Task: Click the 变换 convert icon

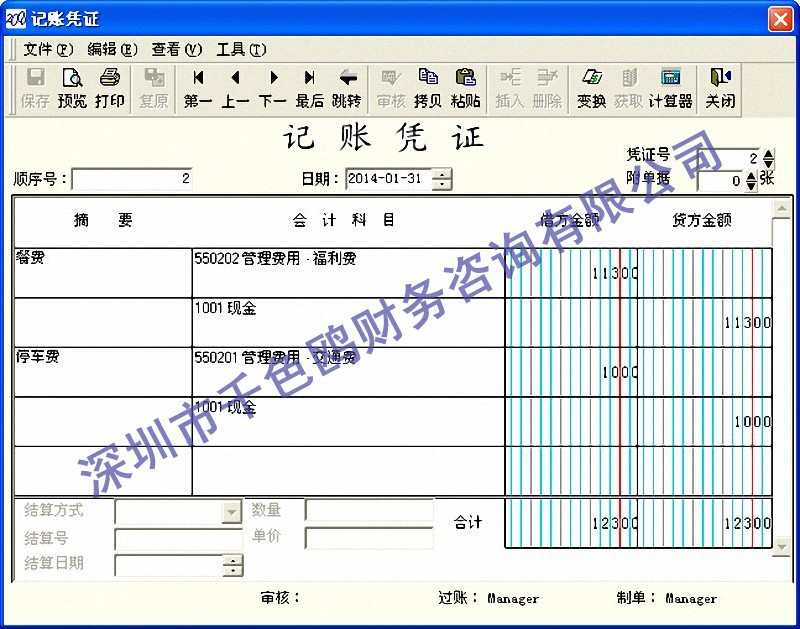Action: 591,88
